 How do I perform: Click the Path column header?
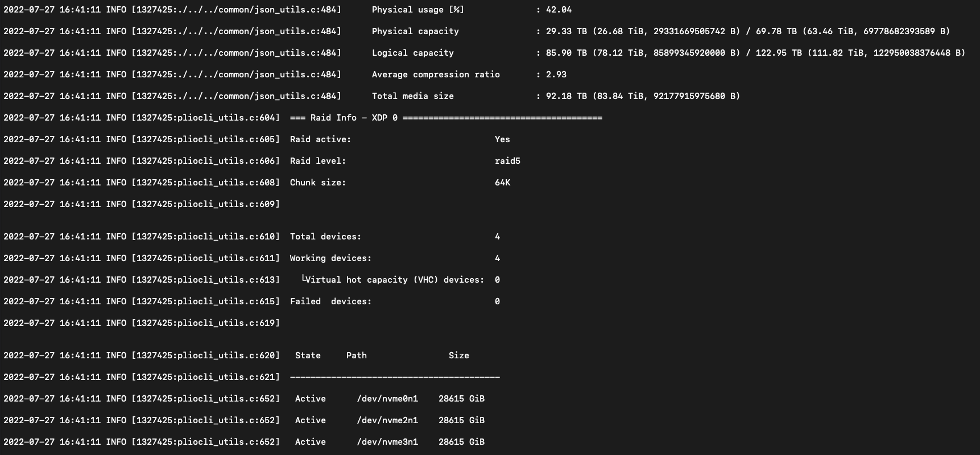point(357,355)
